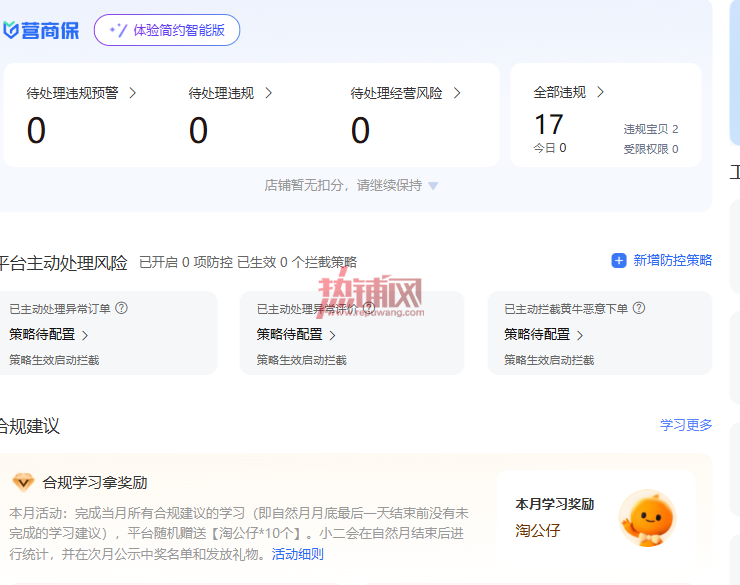
Task: Click 新增防控策略 link text
Action: tap(673, 260)
